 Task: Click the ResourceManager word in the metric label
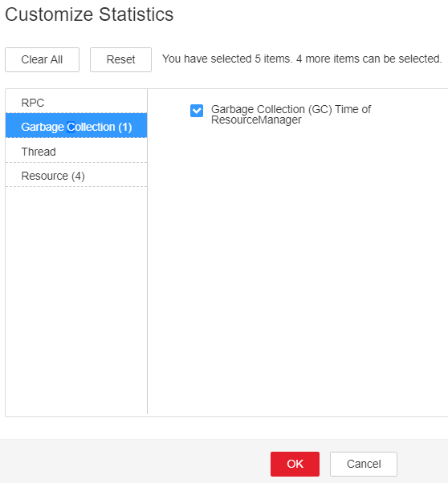256,120
